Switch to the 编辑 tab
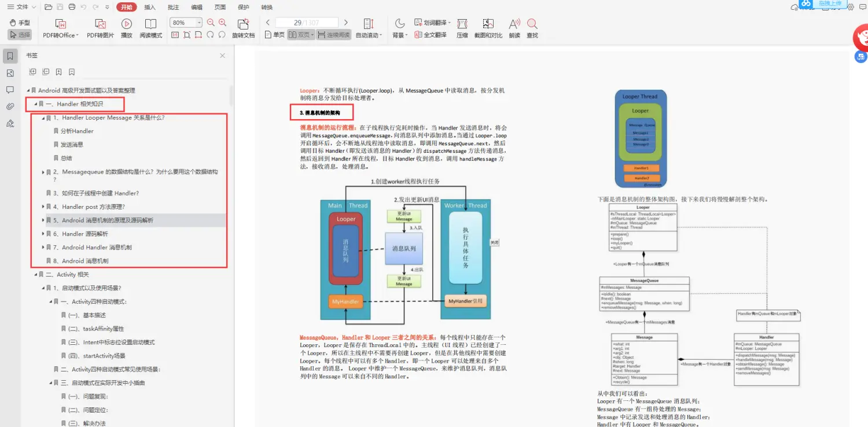868x427 pixels. pos(197,7)
